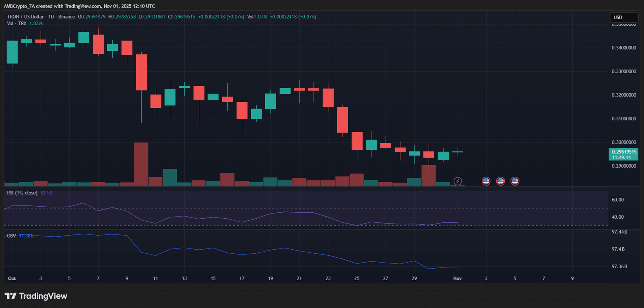Select the 97.4B label on OBV scale
Viewport: 644px width, 308px height.
tap(618, 249)
